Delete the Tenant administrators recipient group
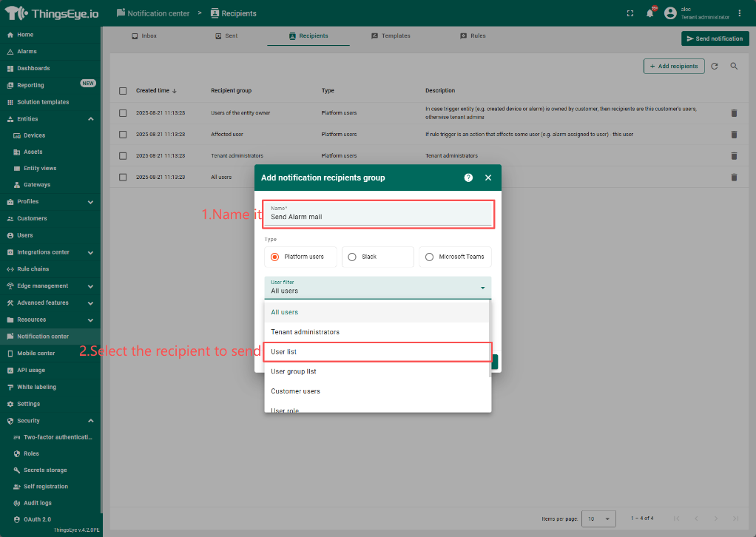This screenshot has height=537, width=756. click(x=734, y=156)
